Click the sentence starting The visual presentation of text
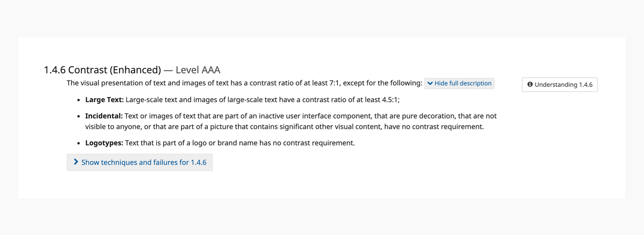The image size is (644, 235). pyautogui.click(x=244, y=83)
